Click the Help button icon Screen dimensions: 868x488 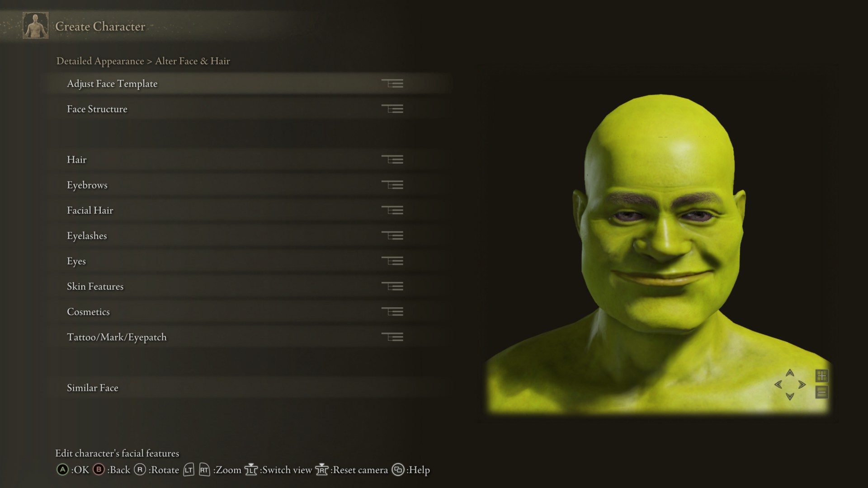coord(398,469)
